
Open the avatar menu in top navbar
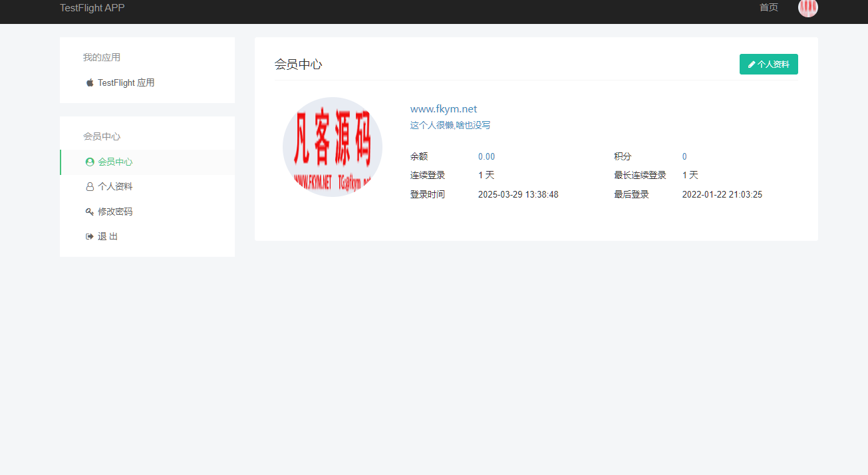pos(807,7)
